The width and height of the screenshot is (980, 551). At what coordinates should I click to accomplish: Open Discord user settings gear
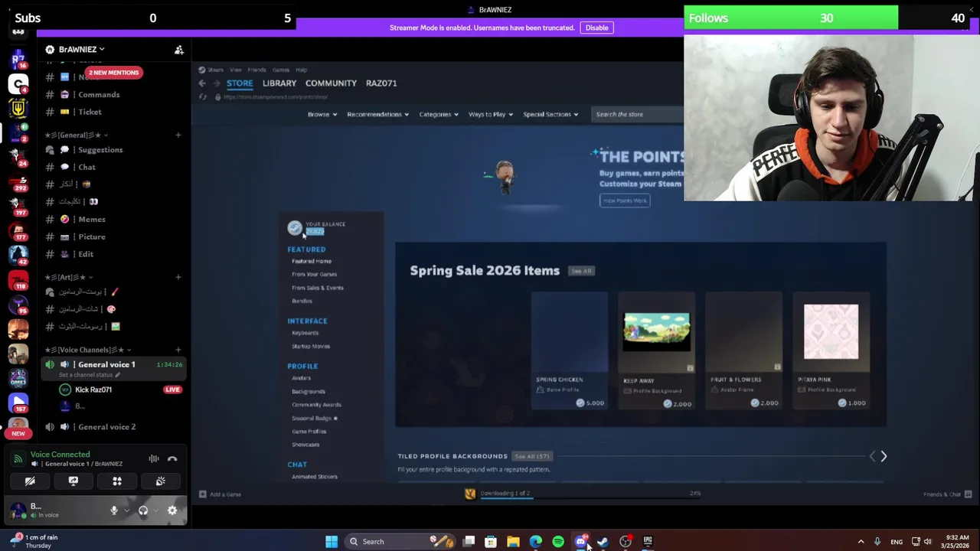pyautogui.click(x=172, y=510)
